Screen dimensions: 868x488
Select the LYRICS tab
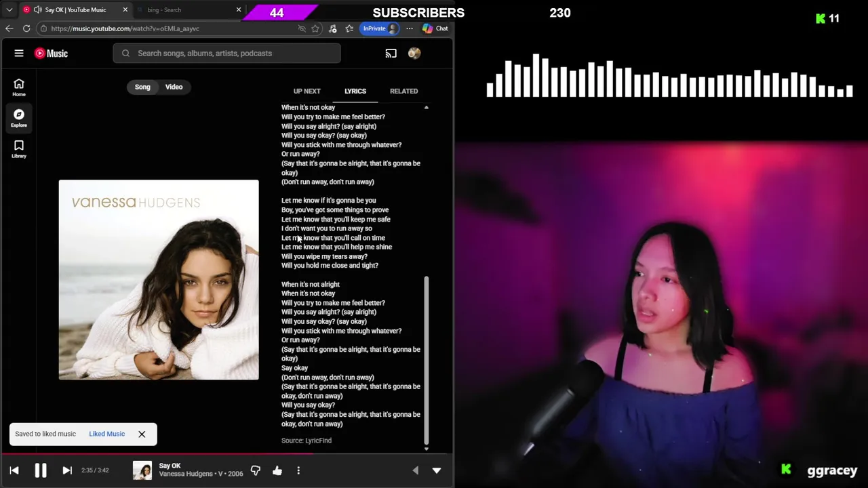click(x=355, y=91)
